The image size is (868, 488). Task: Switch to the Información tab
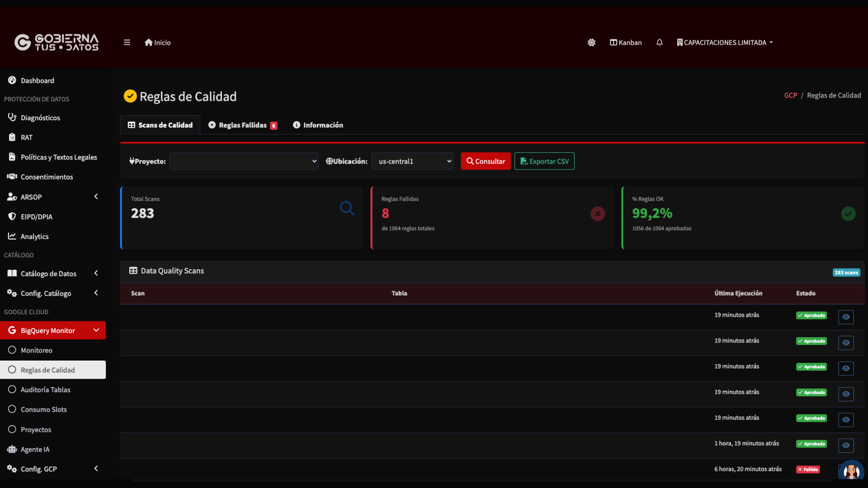318,125
